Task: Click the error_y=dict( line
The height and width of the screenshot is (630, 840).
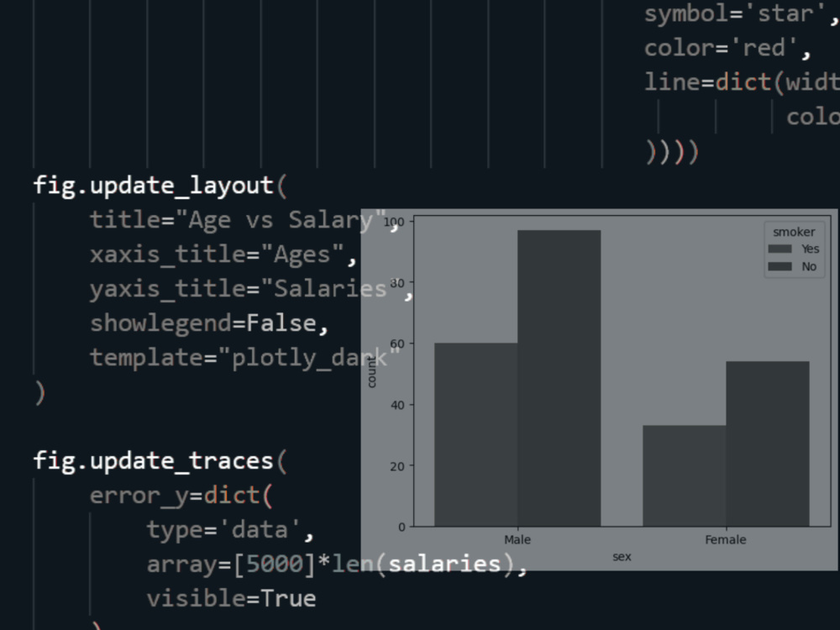Action: [x=181, y=496]
